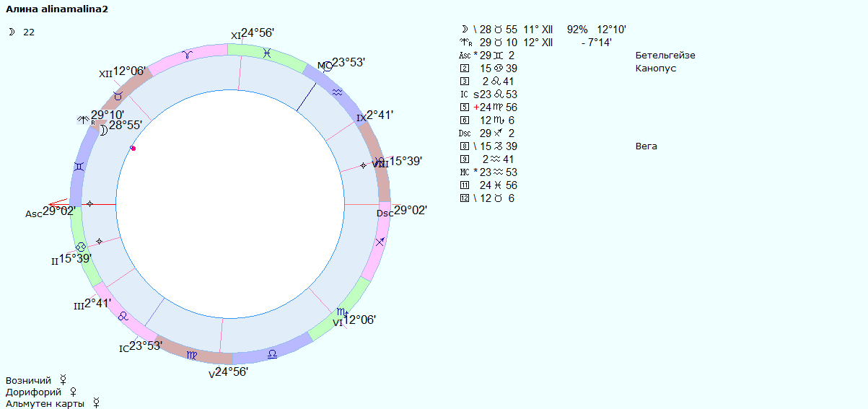Click the Бетельгейзе star name

coord(665,56)
